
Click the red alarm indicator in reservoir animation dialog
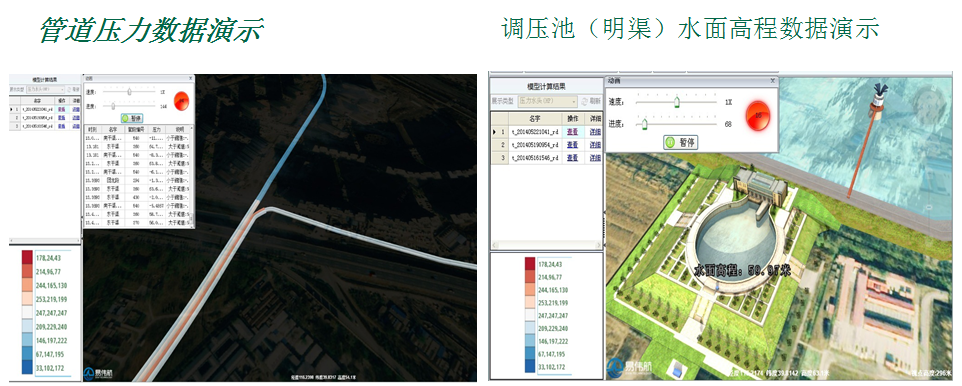(x=758, y=115)
